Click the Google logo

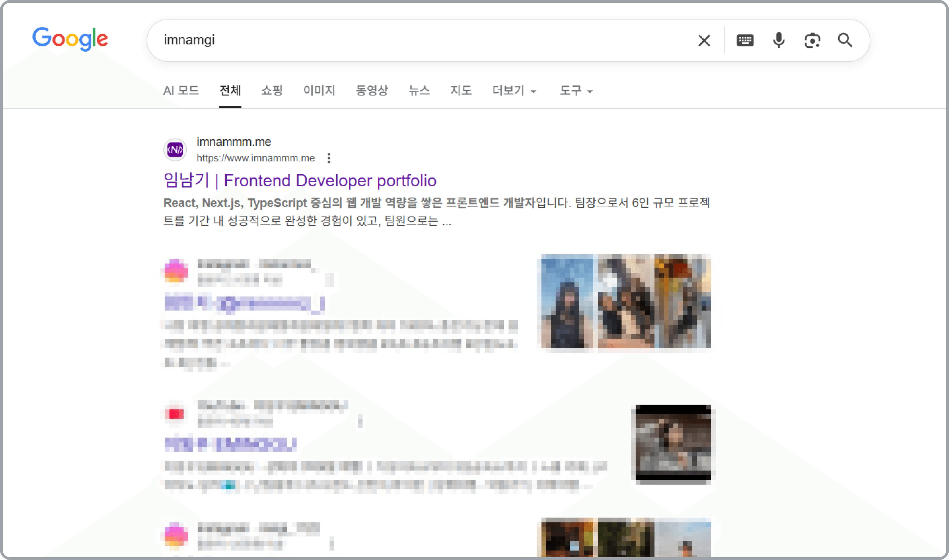point(70,39)
